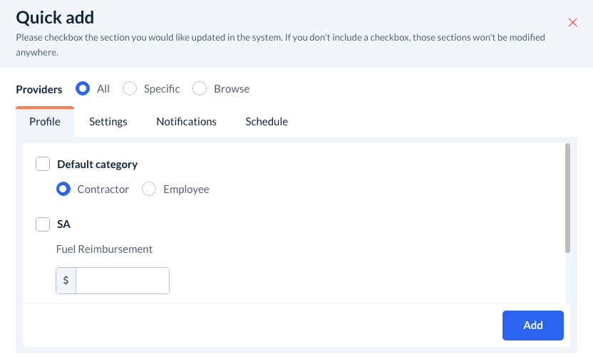Select the All providers radio button
Screen dimensions: 593x364
coord(83,89)
